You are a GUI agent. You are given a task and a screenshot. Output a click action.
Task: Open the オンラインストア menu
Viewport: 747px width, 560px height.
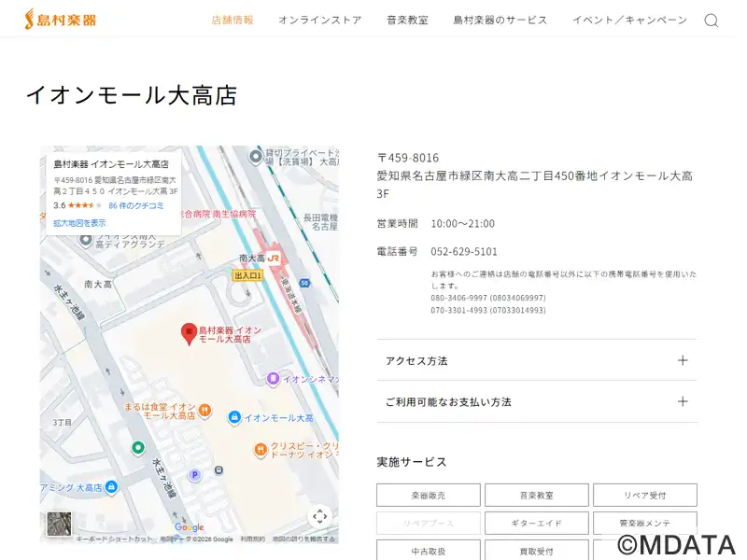coord(319,20)
